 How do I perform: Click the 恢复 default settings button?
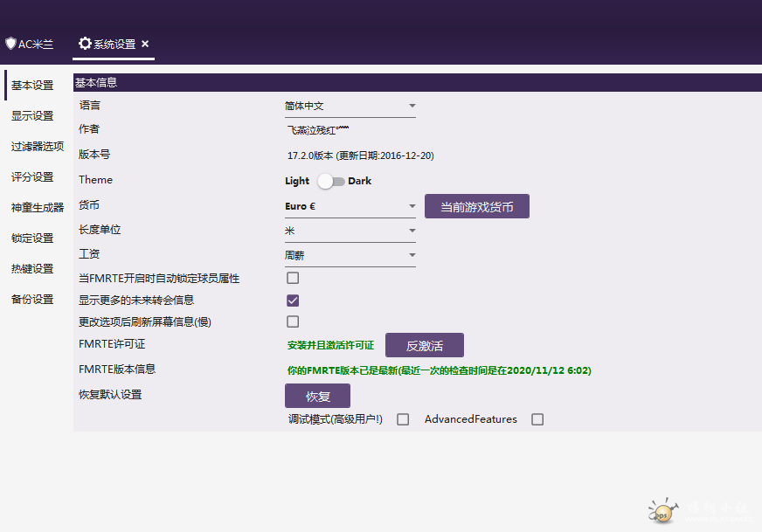pos(318,396)
